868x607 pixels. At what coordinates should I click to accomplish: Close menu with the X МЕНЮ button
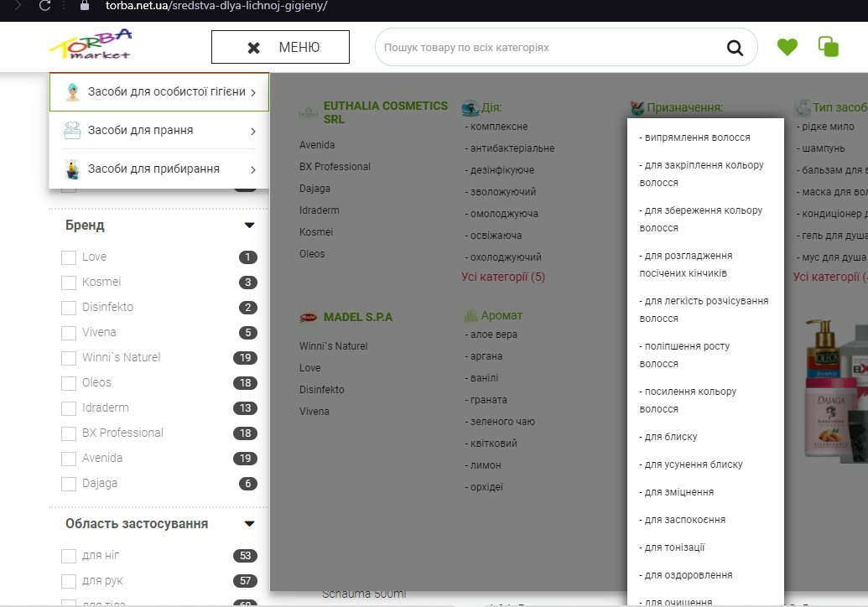pyautogui.click(x=280, y=47)
